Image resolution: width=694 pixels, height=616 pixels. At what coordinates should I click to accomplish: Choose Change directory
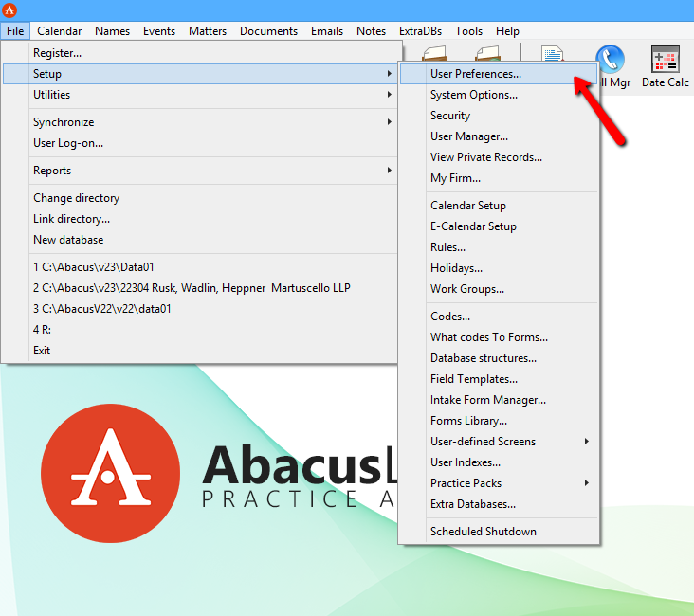click(x=200, y=198)
